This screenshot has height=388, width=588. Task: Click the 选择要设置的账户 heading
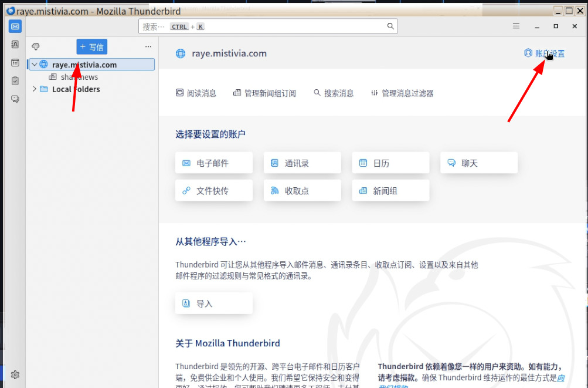210,134
